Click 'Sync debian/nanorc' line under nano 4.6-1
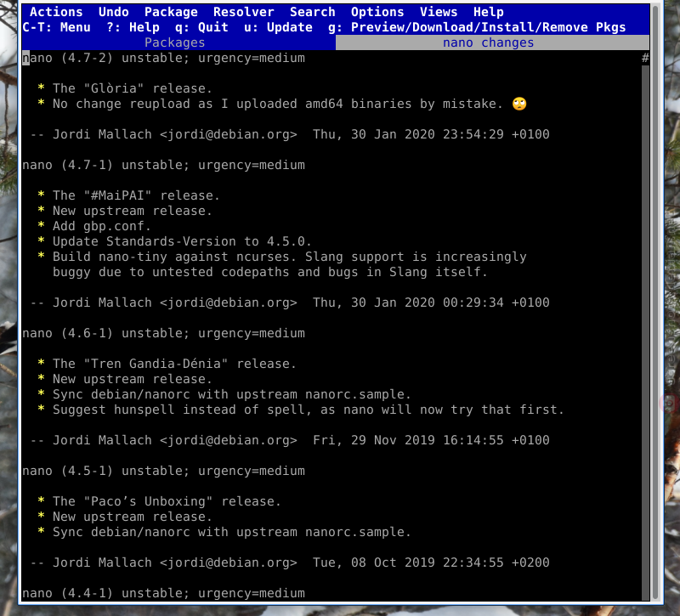This screenshot has height=616, width=680. 224,394
